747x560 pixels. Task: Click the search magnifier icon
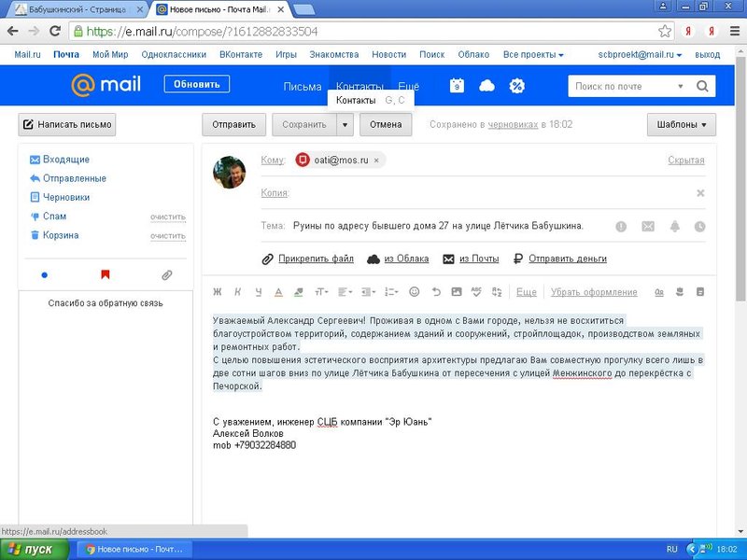(702, 87)
